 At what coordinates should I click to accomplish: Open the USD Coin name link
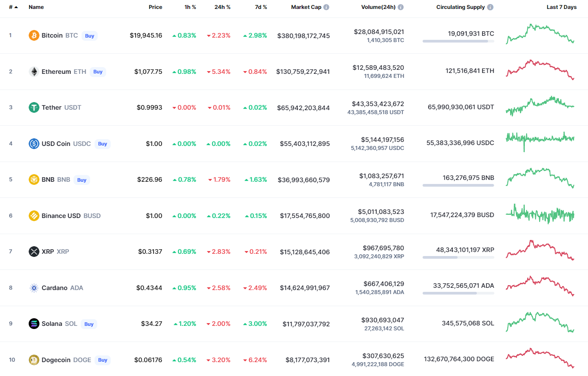(x=56, y=144)
